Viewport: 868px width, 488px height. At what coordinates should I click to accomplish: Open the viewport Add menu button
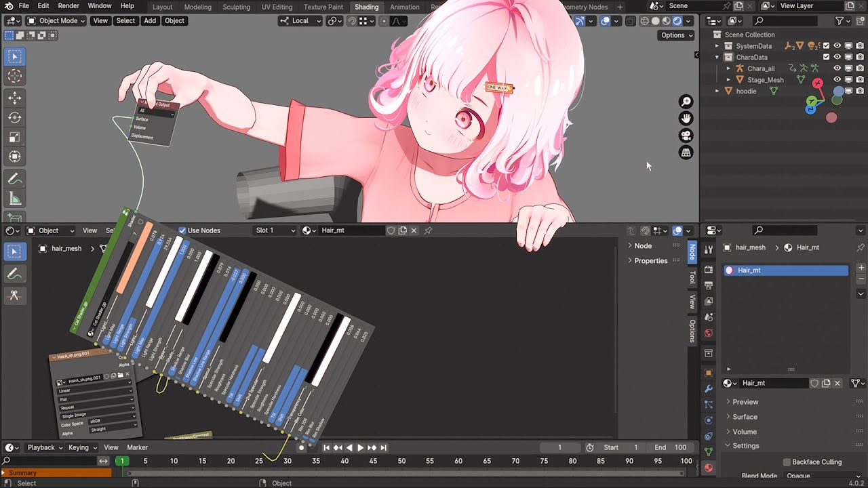coord(150,20)
